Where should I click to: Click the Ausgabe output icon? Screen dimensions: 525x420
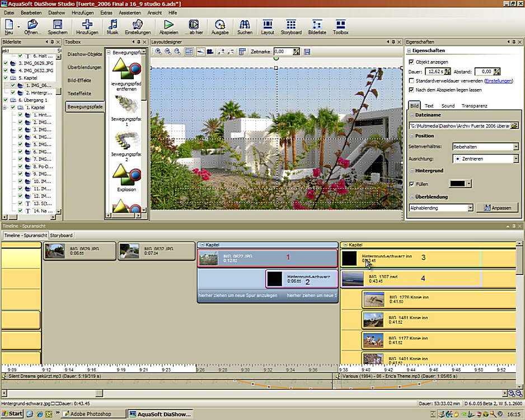[220, 25]
